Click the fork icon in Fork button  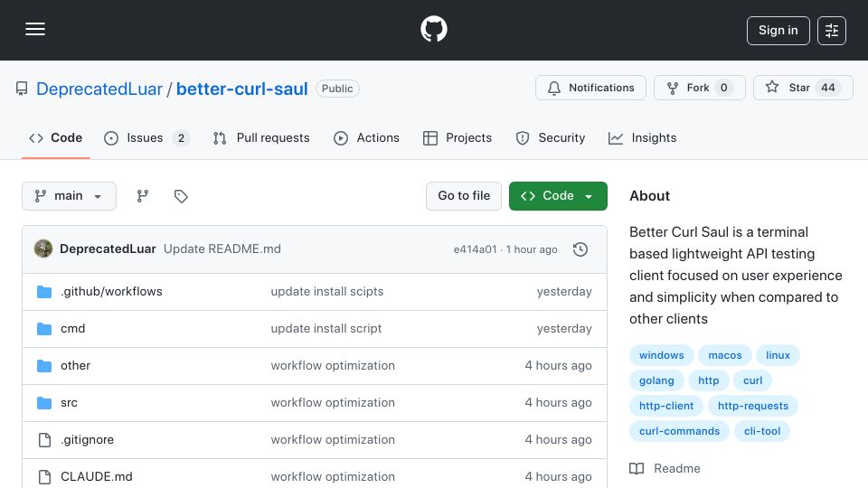(x=673, y=88)
